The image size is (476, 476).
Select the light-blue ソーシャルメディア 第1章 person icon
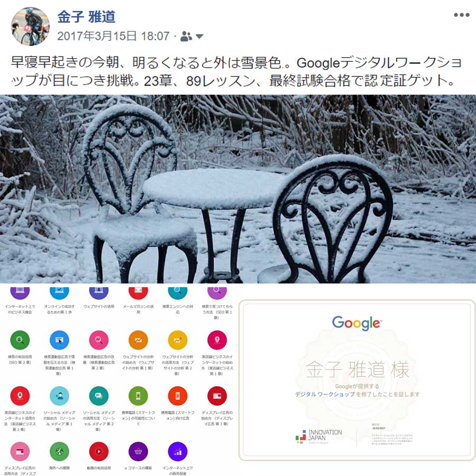click(x=59, y=396)
